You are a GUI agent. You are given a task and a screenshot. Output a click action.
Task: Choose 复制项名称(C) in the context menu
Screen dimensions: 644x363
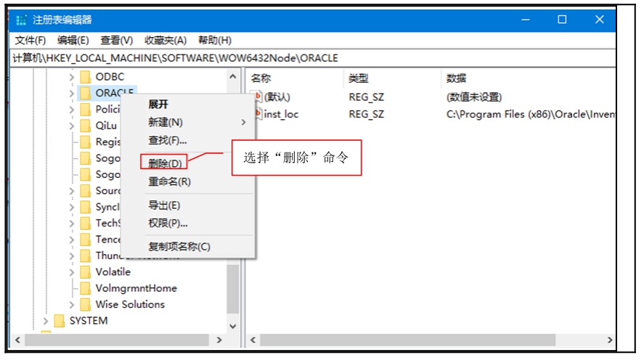click(x=179, y=246)
